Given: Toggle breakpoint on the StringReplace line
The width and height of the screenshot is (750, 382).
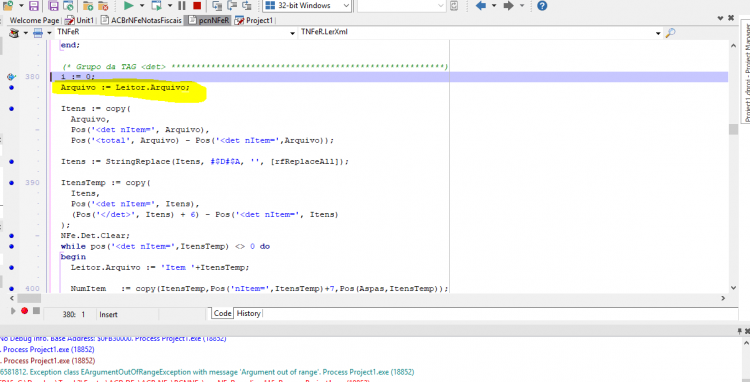Looking at the screenshot, I should [11, 162].
